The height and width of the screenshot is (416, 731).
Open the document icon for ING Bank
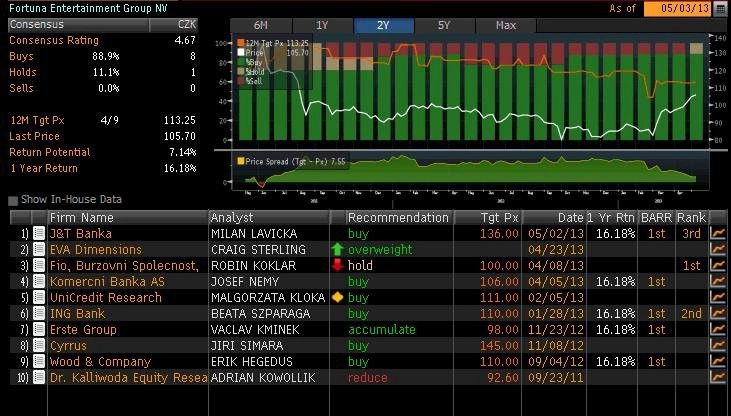39,313
